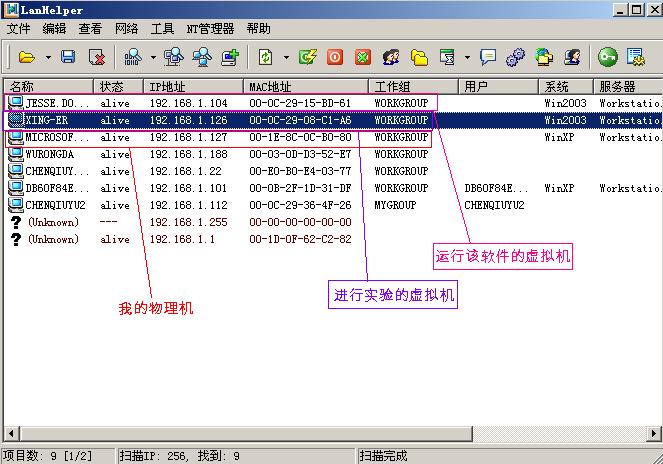Click the green refresh document icon
Screen dimensions: 663x464
click(266, 57)
